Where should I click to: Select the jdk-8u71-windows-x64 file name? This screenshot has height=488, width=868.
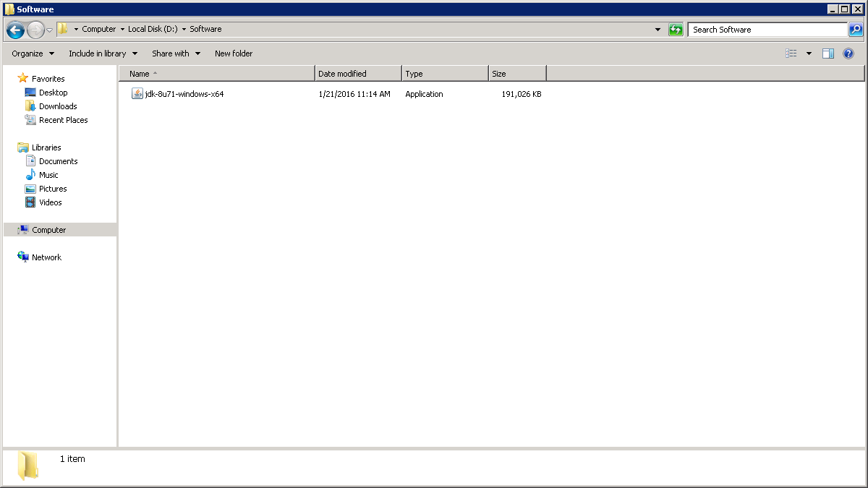[x=184, y=94]
